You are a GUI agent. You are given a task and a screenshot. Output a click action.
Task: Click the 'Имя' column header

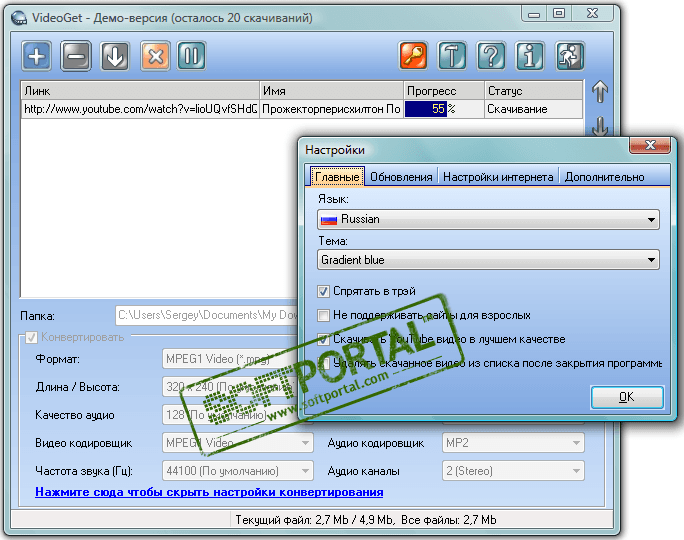coord(332,91)
